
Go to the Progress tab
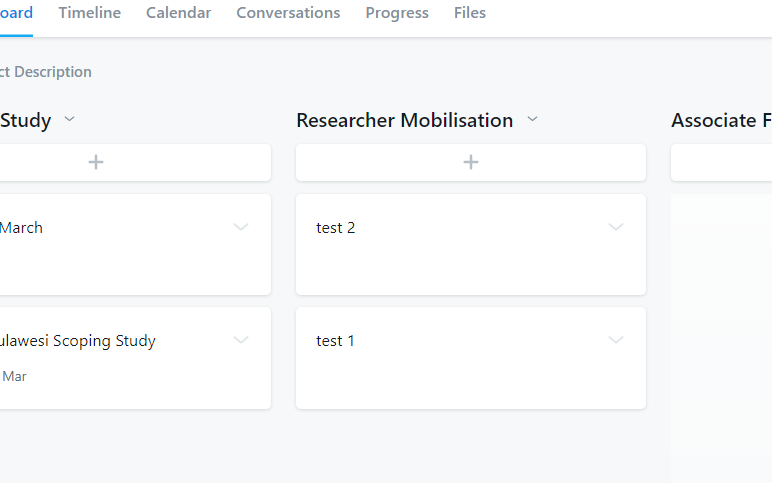coord(397,13)
